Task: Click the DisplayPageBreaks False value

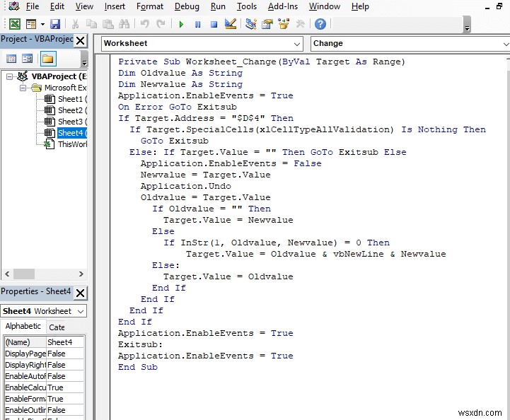Action: point(65,354)
